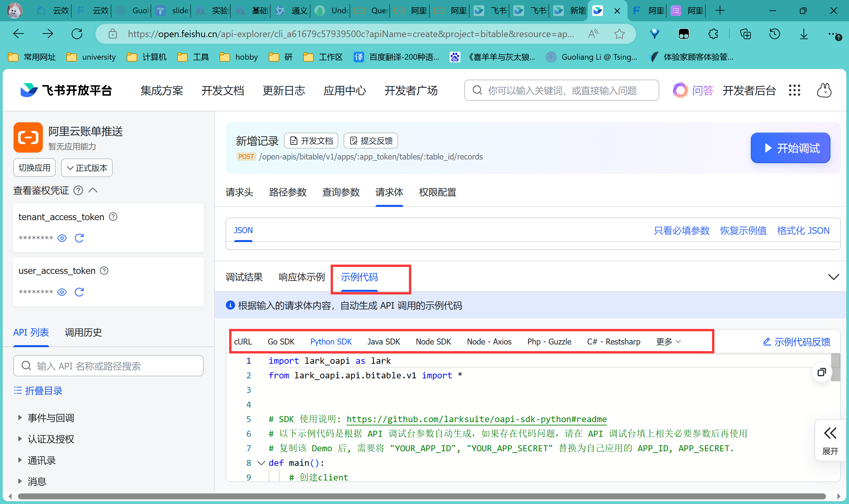Viewport: 849px width, 504px height.
Task: Click the 问答 AI assistant icon
Action: pos(680,90)
